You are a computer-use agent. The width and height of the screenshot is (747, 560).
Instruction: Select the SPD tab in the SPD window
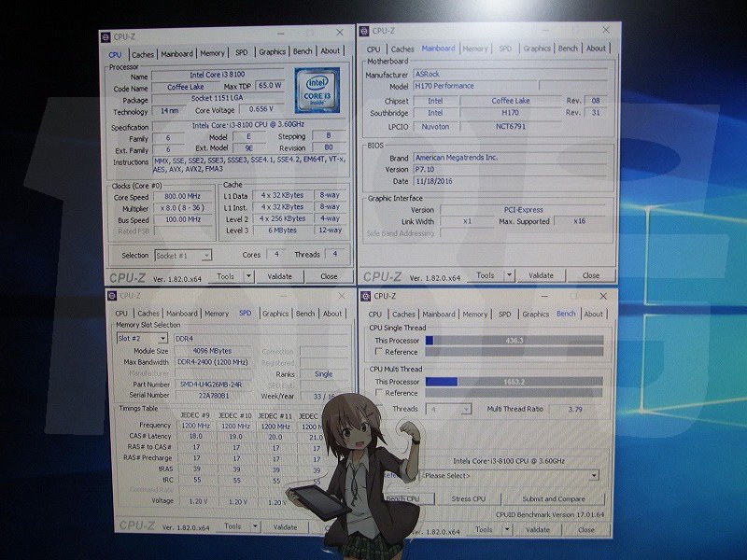click(245, 313)
